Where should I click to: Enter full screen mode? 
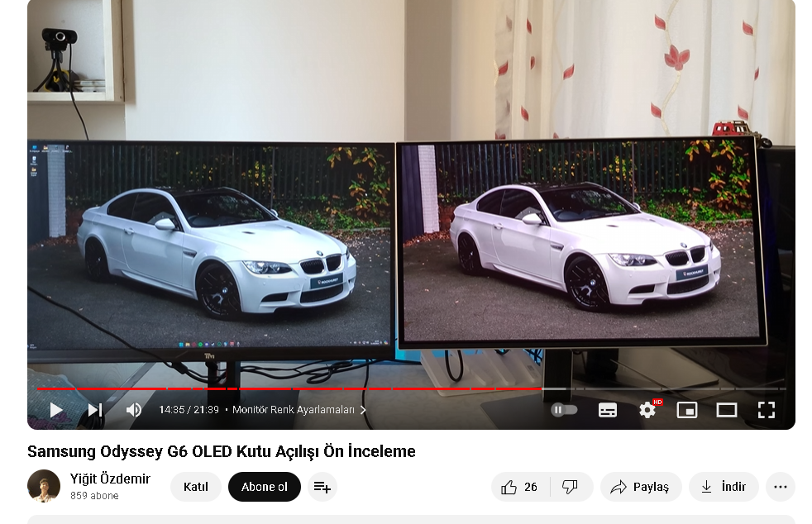coord(767,410)
